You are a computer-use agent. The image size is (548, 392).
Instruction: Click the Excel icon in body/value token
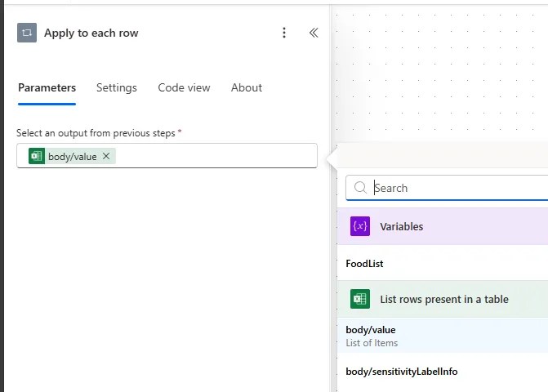[x=37, y=156]
